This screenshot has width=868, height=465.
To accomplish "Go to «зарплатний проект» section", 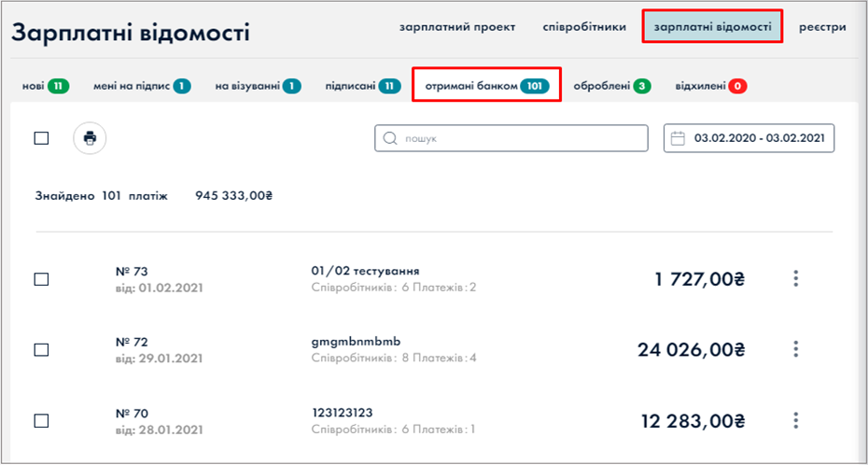I will [457, 27].
